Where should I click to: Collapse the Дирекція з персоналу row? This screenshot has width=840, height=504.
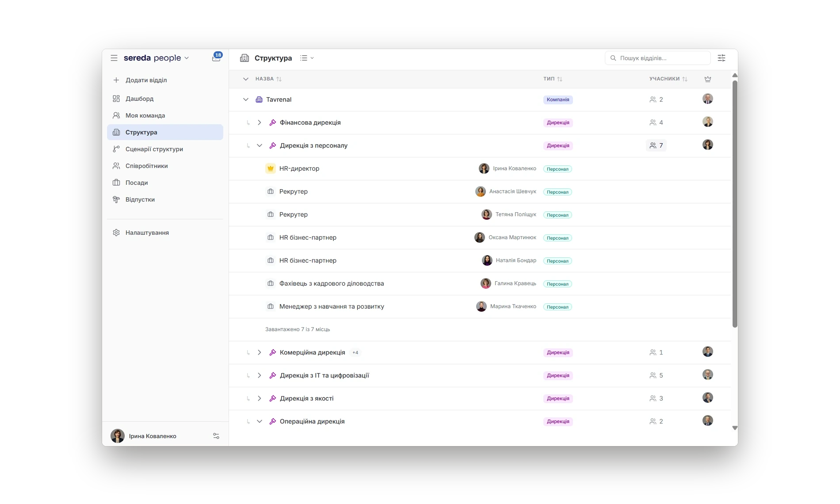(260, 145)
